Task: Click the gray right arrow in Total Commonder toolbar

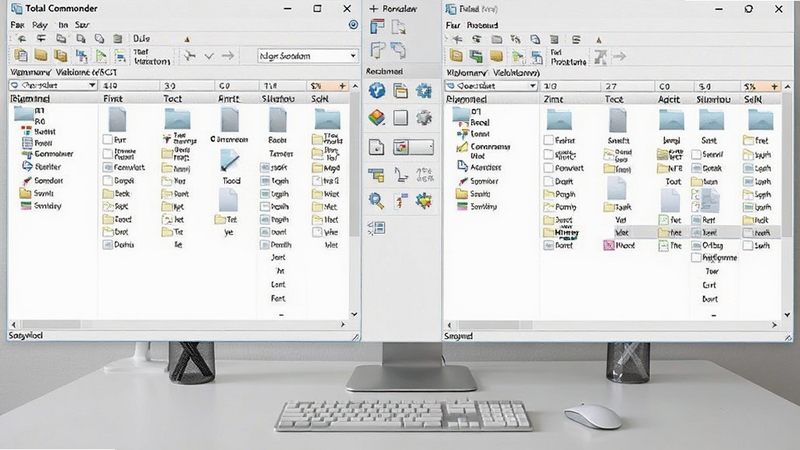Action: tap(228, 56)
